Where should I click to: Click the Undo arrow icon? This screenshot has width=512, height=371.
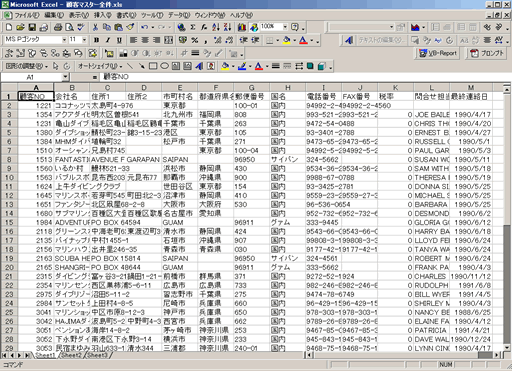pyautogui.click(x=144, y=27)
